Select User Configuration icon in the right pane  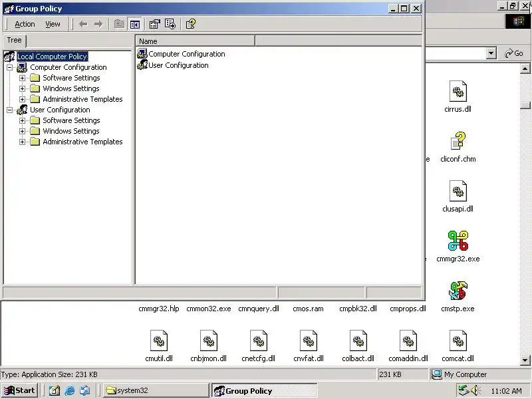pos(142,65)
